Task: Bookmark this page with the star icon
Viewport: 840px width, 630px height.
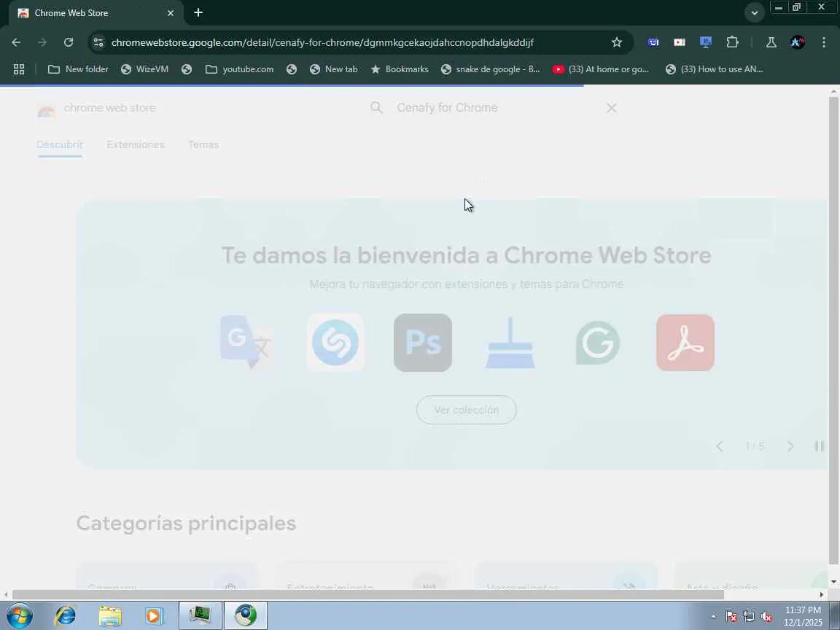Action: click(617, 42)
